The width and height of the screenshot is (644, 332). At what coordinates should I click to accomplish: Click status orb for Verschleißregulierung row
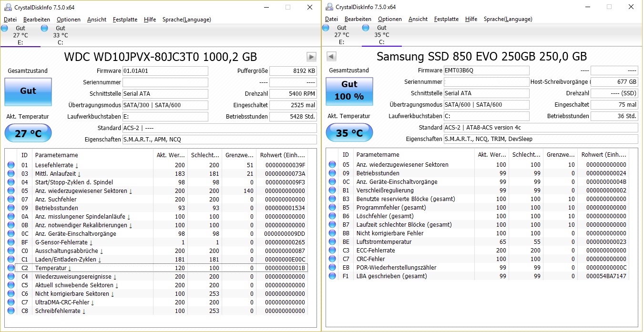332,191
